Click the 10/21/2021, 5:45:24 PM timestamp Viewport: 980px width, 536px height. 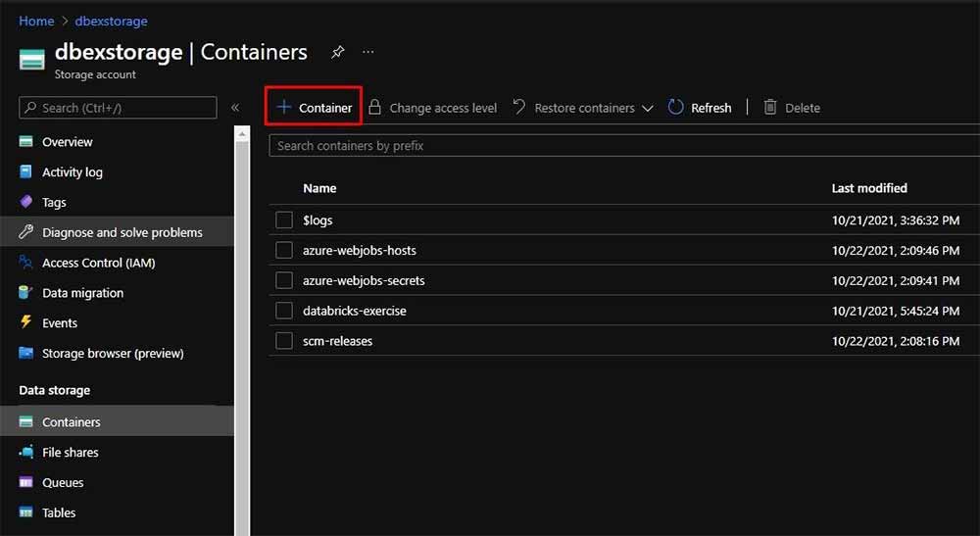point(896,311)
